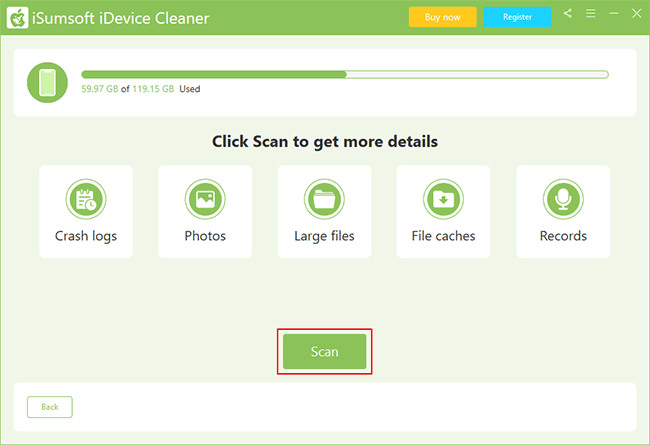Click the Register button
650x445 pixels.
click(x=517, y=17)
